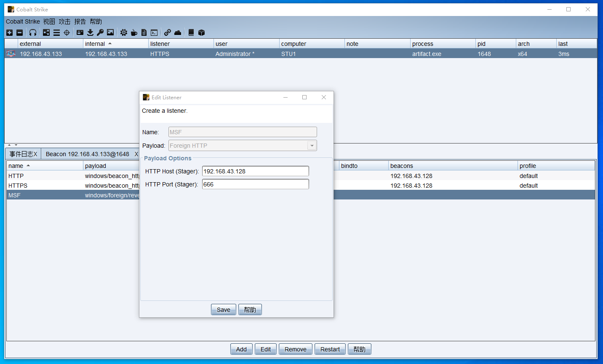Click the beacon session icon for 192.168.43.133
603x364 pixels.
click(11, 54)
